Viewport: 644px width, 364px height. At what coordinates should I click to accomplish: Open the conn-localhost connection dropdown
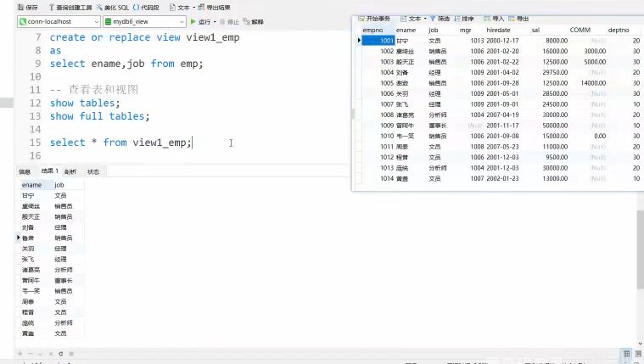59,21
